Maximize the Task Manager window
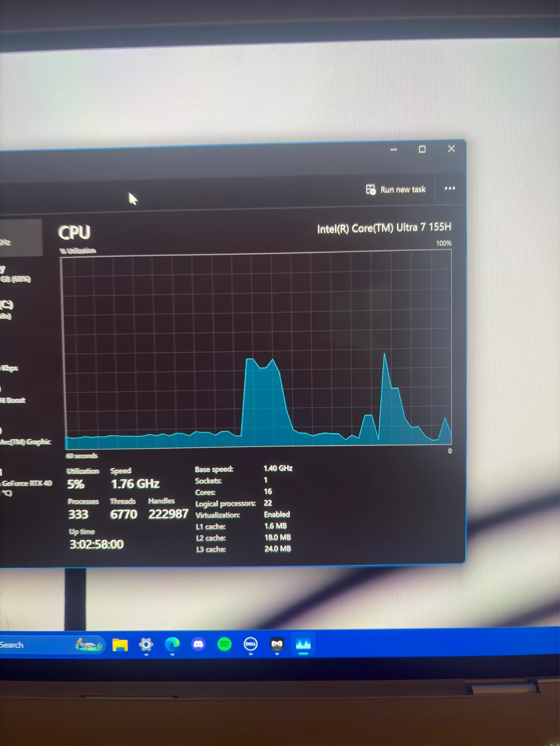The width and height of the screenshot is (560, 746). click(x=422, y=149)
